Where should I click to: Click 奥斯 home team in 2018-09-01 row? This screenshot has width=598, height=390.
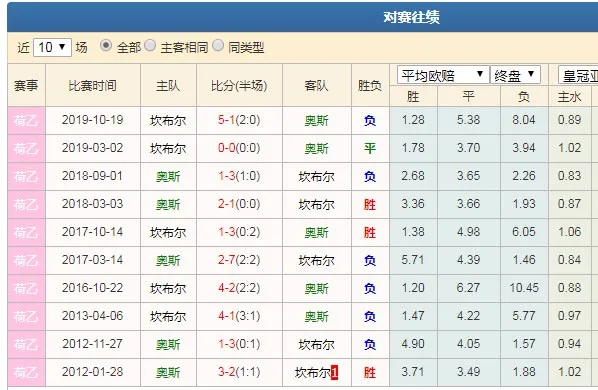click(168, 177)
